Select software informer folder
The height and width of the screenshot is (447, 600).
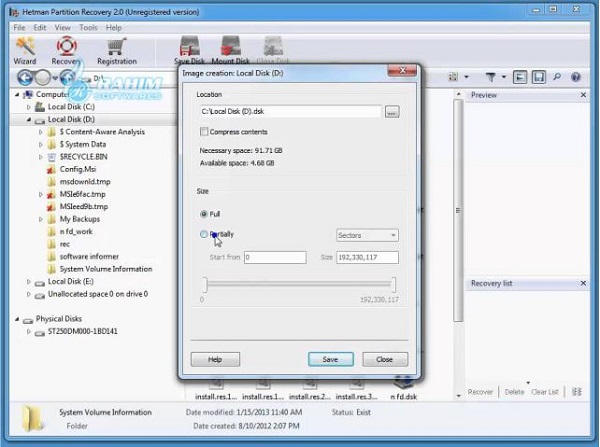pos(83,256)
